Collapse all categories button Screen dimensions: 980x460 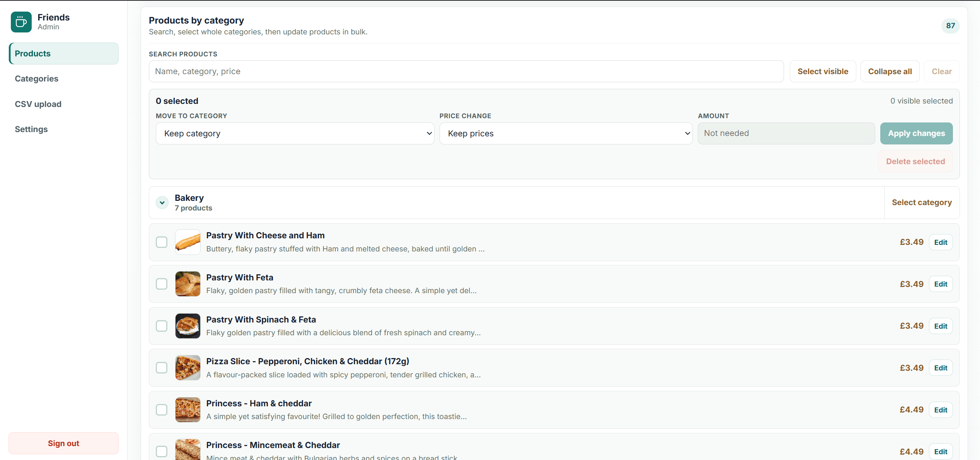coord(890,71)
